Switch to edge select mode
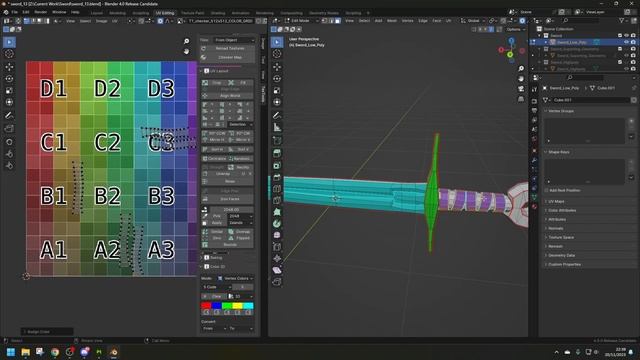The width and height of the screenshot is (640, 360). click(x=331, y=20)
